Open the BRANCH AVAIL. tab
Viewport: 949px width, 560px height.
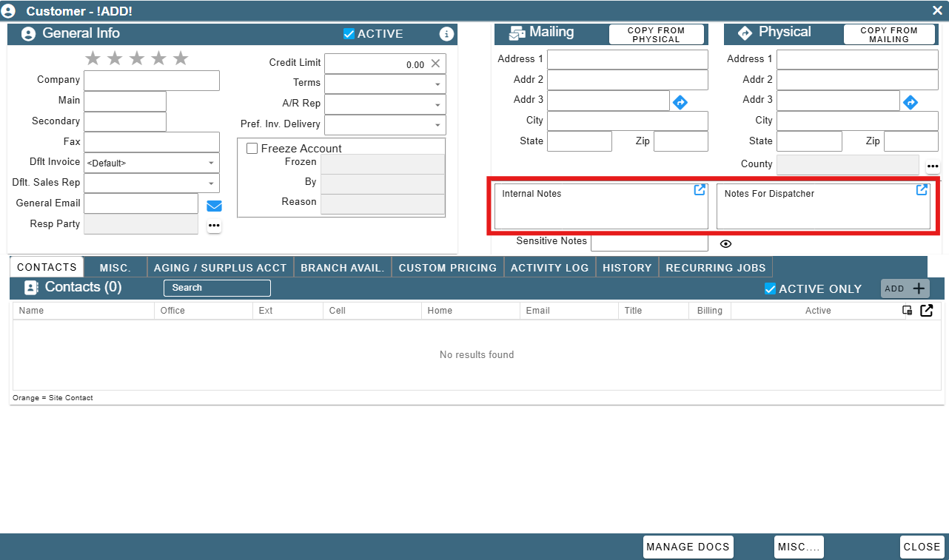point(343,268)
